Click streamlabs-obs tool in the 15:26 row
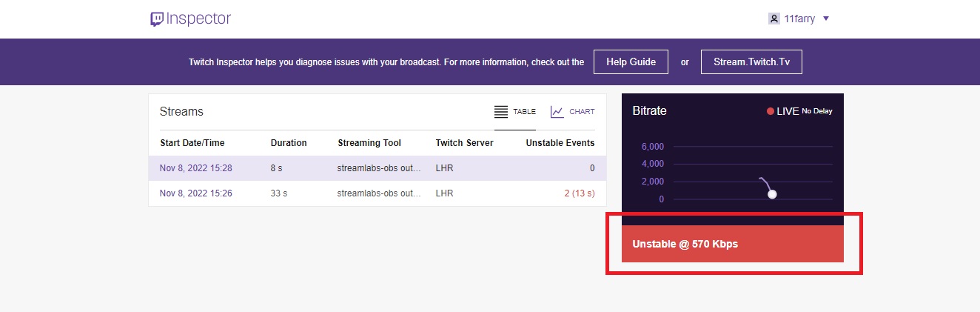 379,193
